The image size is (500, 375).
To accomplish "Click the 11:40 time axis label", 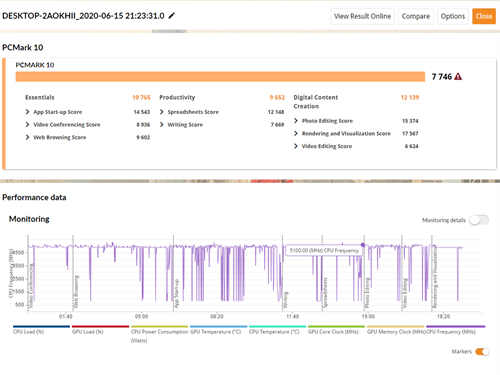I will 292,316.
